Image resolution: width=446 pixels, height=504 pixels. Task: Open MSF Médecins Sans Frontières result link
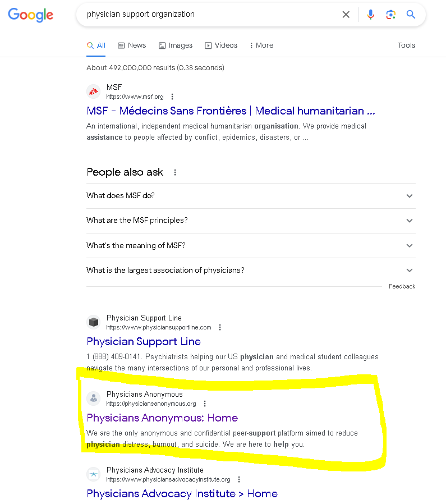[x=231, y=111]
